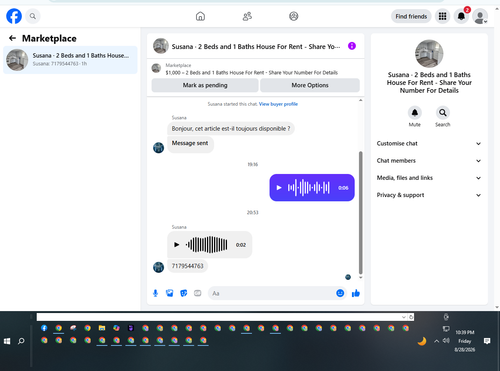Open Facebook app in the taskbar
Viewport: 500px width, 371px height.
click(44, 328)
